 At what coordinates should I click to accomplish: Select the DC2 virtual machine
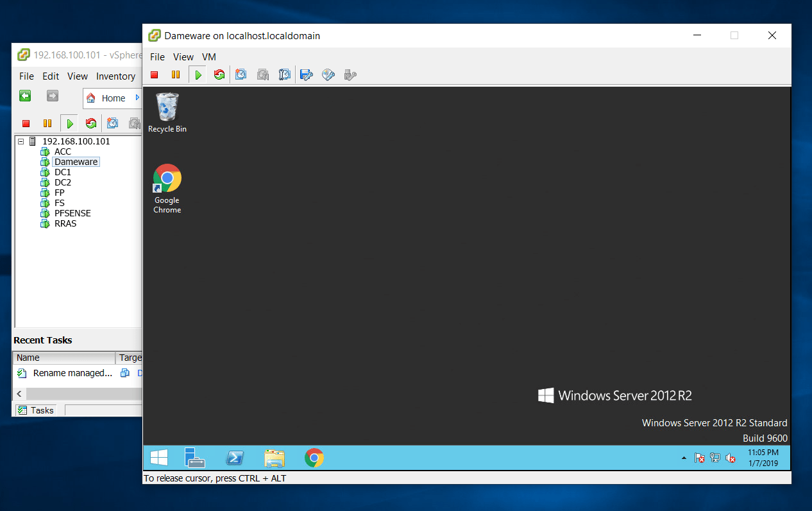[x=63, y=182]
